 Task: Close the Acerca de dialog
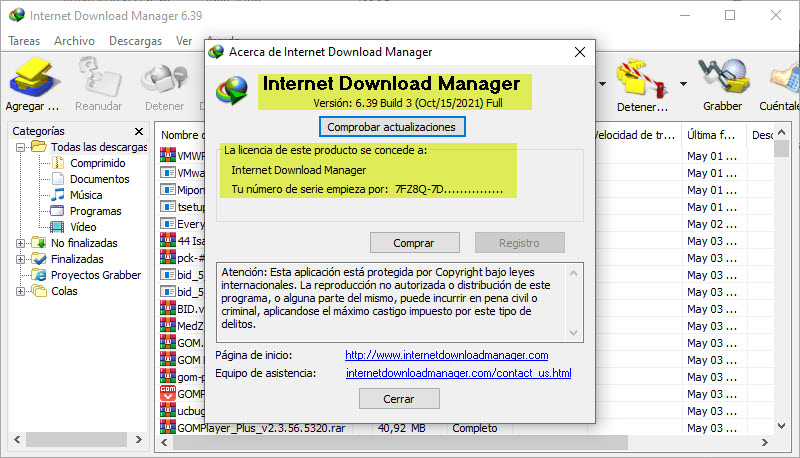point(580,52)
